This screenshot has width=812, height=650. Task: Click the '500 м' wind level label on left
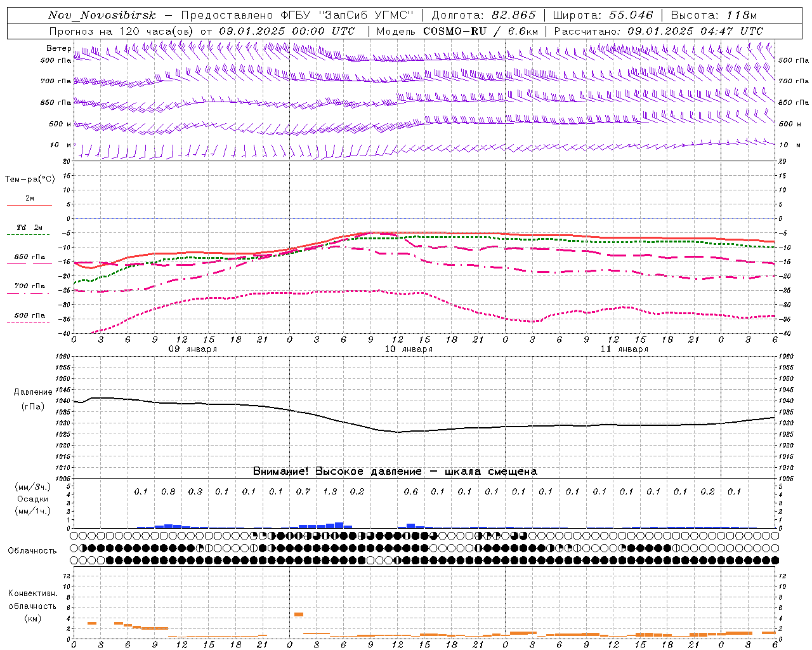coord(61,124)
